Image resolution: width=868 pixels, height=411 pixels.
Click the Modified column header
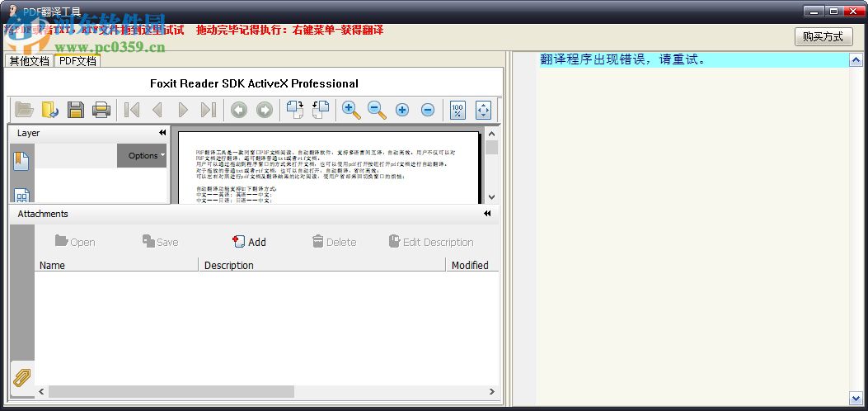(472, 265)
